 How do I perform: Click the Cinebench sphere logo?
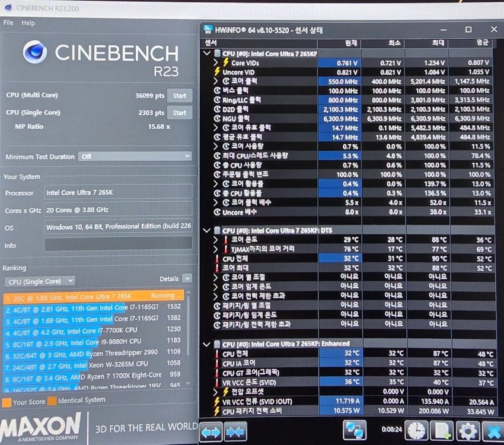pos(35,52)
